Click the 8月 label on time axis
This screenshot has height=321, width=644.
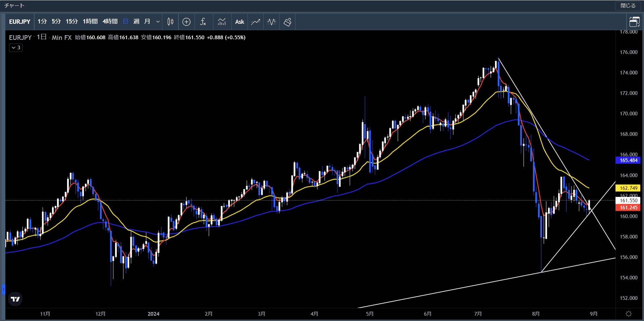tap(536, 314)
